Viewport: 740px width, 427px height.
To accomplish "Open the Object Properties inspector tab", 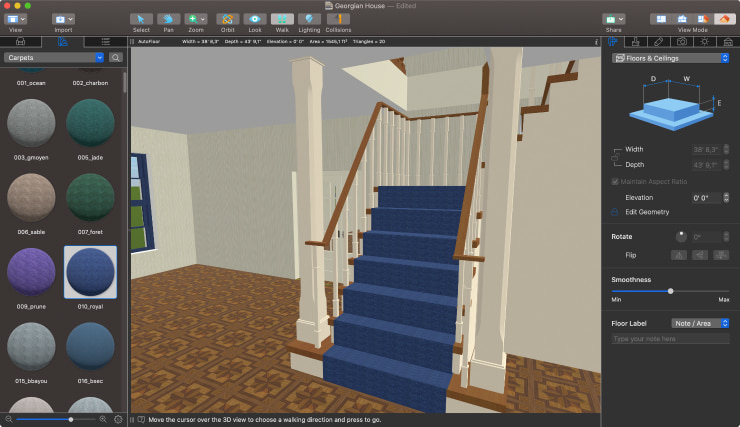I will pos(613,42).
